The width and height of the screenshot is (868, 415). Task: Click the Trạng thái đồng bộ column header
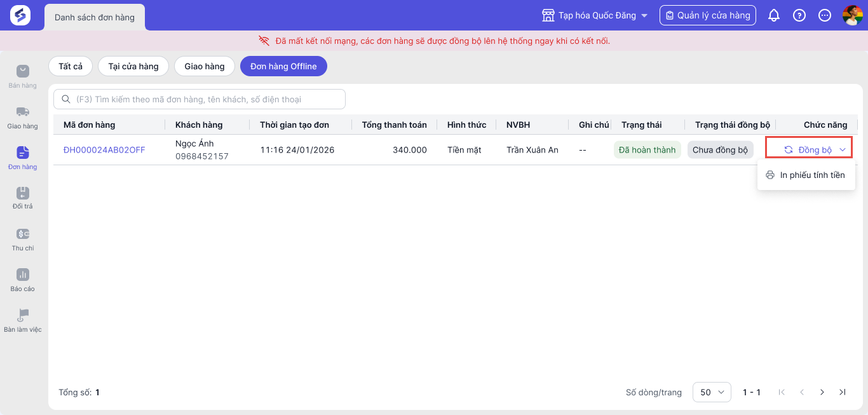point(733,125)
